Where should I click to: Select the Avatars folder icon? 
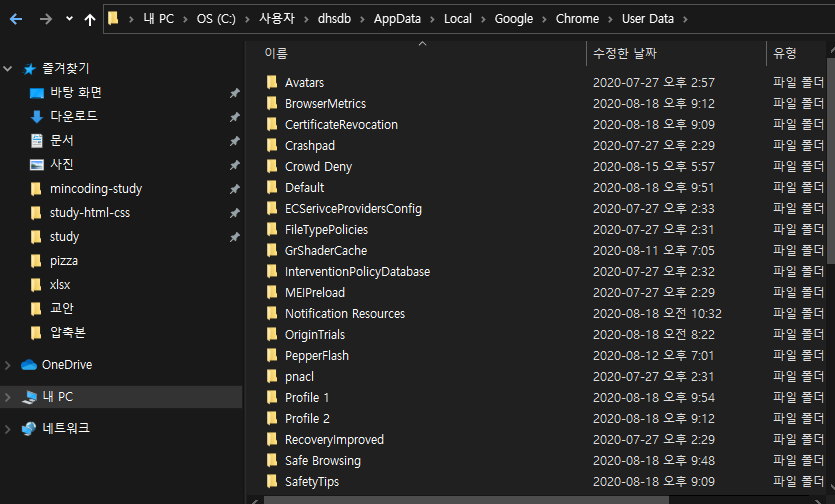click(x=272, y=82)
